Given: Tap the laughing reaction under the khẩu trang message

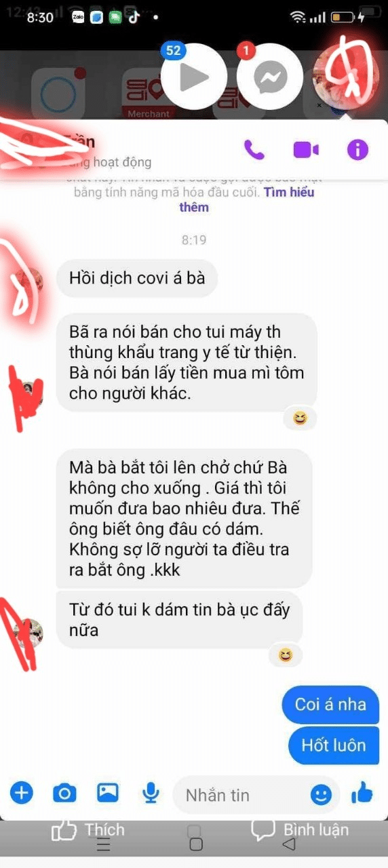Looking at the screenshot, I should point(300,418).
